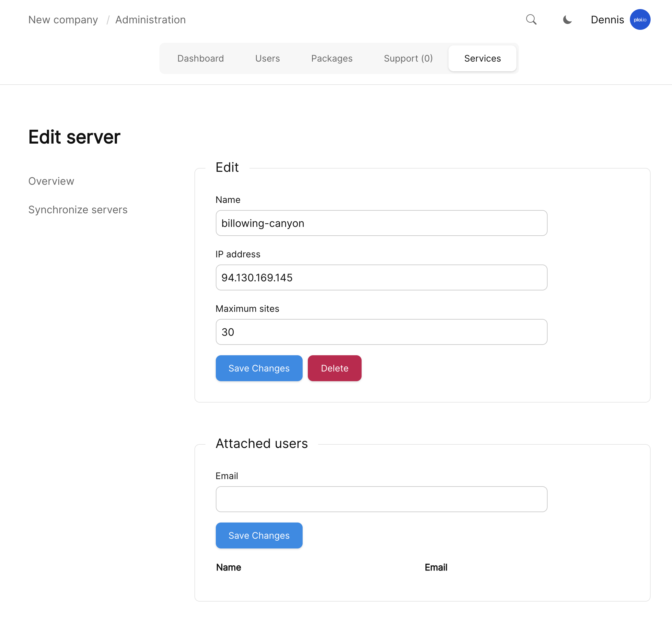
Task: Switch to Users tab
Action: pos(267,58)
